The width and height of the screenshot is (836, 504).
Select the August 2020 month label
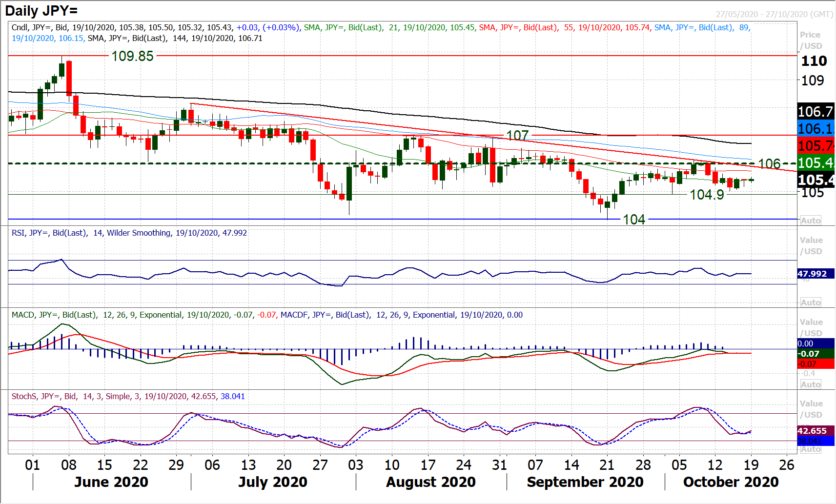[431, 482]
